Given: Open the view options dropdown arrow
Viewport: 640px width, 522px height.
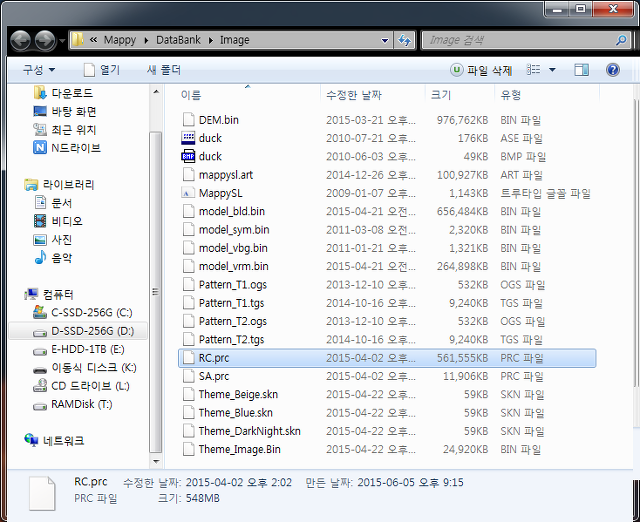Looking at the screenshot, I should tap(552, 70).
